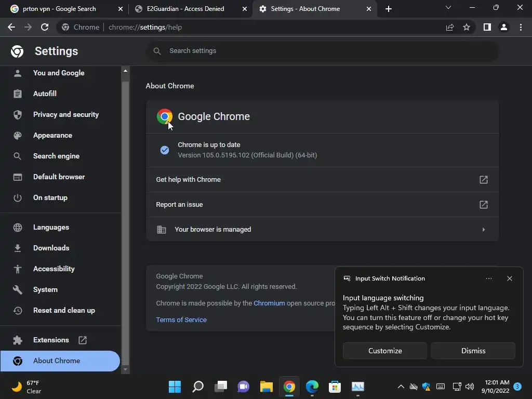This screenshot has width=532, height=399.
Task: Open the Chromium link
Action: click(269, 303)
